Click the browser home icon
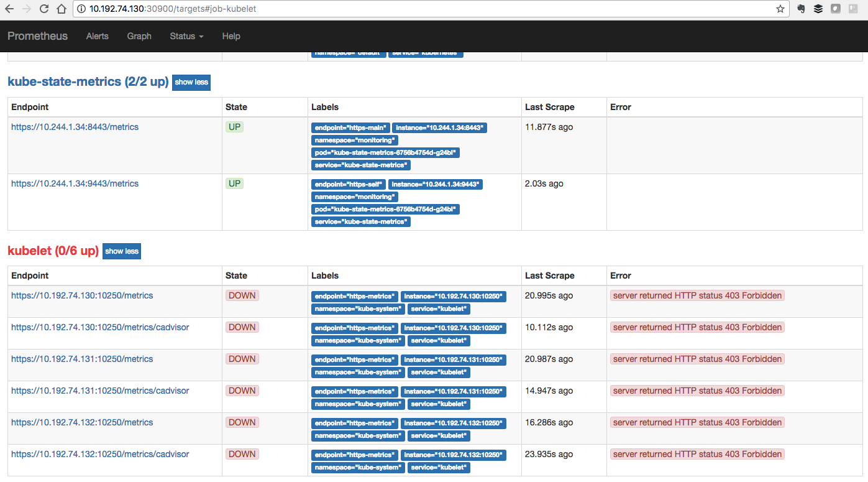The width and height of the screenshot is (868, 482). pyautogui.click(x=60, y=9)
